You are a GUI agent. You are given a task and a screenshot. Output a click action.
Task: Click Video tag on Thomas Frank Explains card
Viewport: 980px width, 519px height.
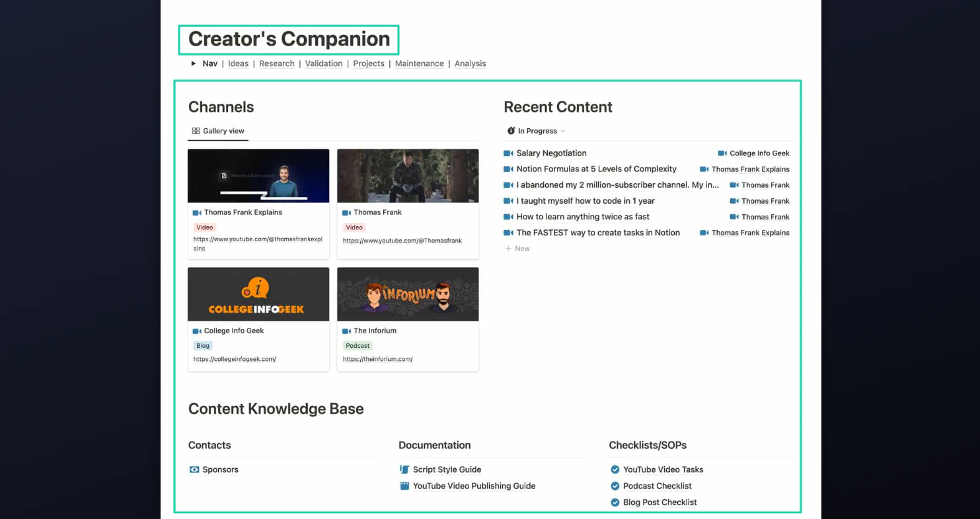click(205, 227)
